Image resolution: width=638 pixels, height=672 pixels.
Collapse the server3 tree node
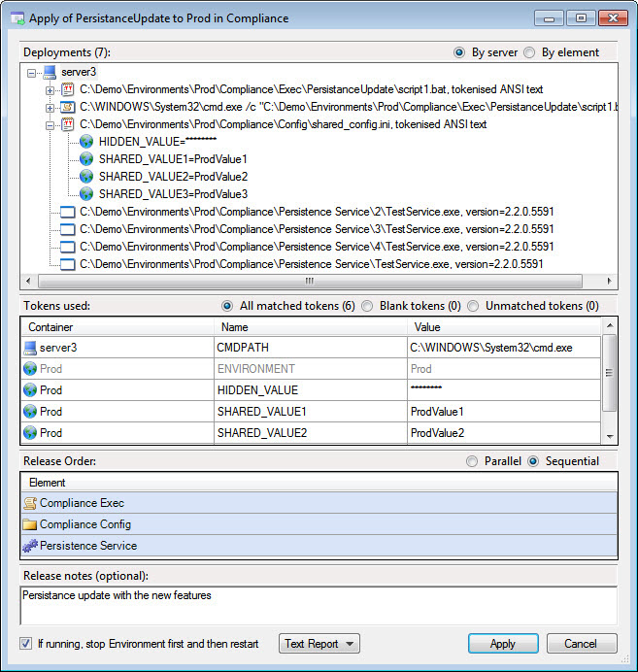[x=31, y=73]
